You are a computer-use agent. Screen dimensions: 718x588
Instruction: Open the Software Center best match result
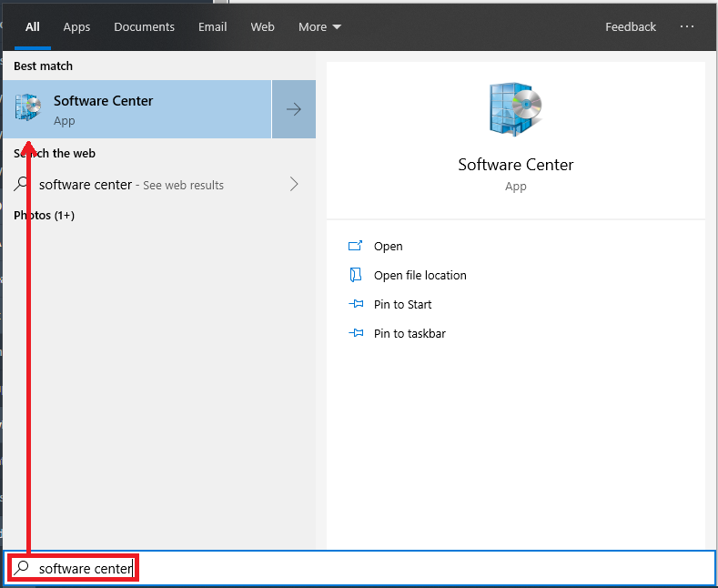(137, 109)
